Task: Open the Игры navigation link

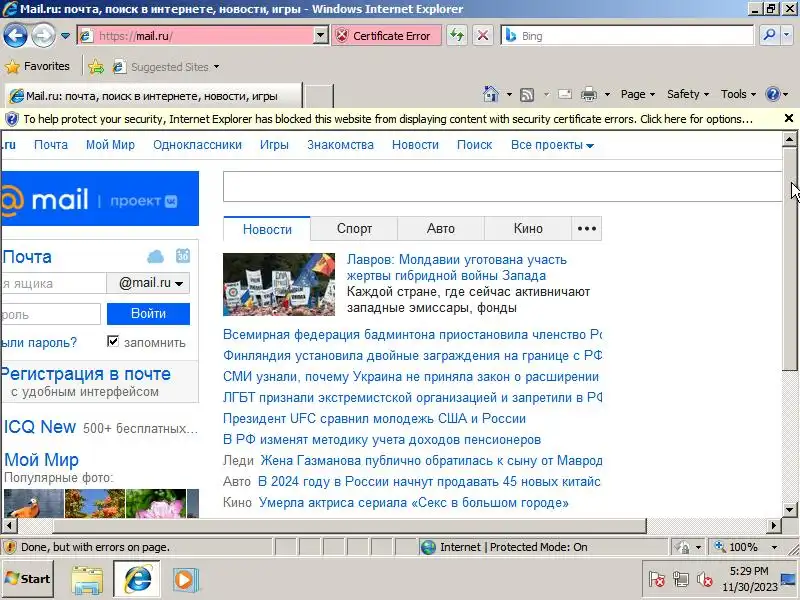Action: 274,145
